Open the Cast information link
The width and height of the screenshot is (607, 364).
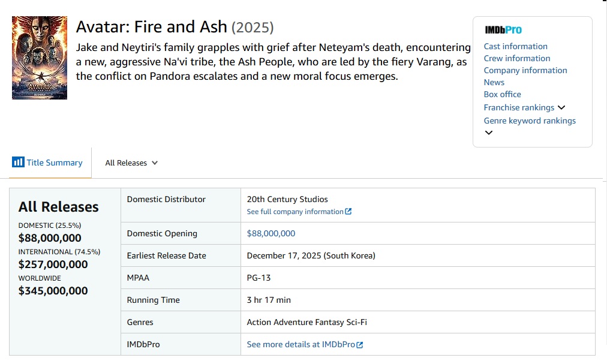click(515, 46)
